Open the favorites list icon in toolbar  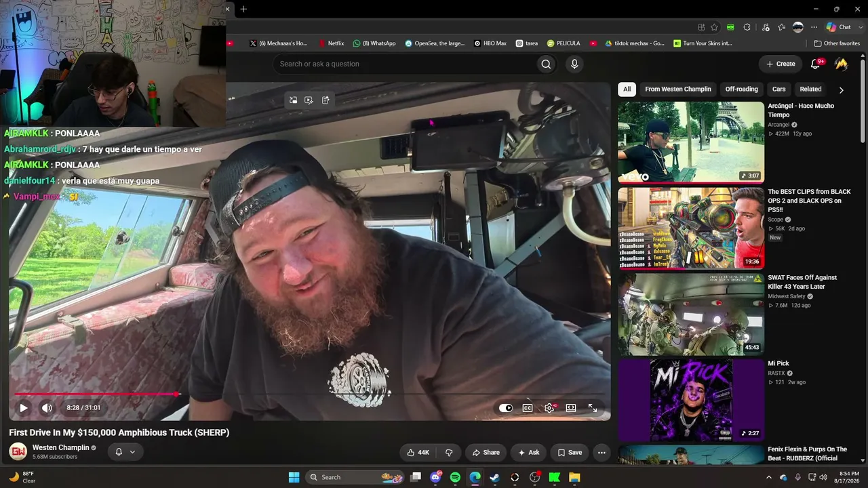click(781, 27)
